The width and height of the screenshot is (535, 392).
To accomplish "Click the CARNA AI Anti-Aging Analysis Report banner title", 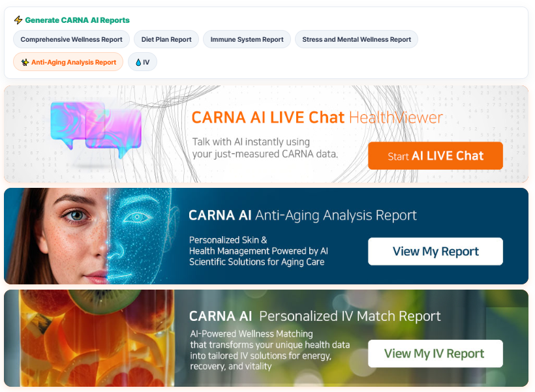I will point(303,215).
